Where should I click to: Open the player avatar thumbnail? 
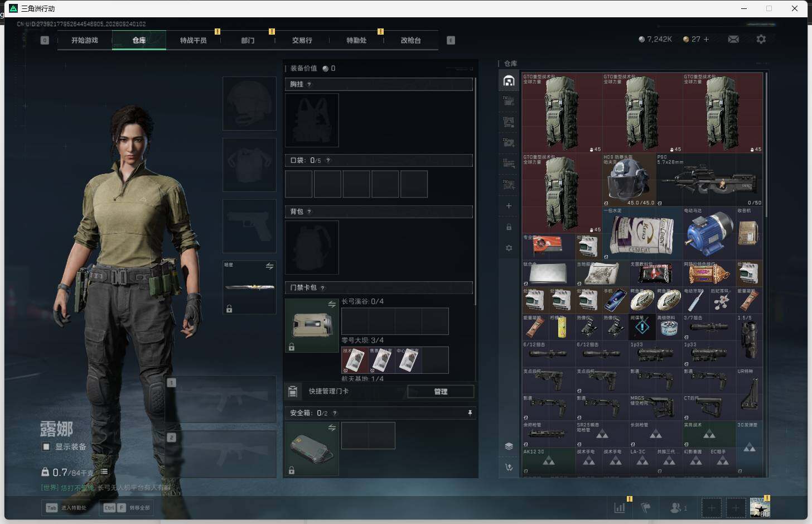point(760,508)
